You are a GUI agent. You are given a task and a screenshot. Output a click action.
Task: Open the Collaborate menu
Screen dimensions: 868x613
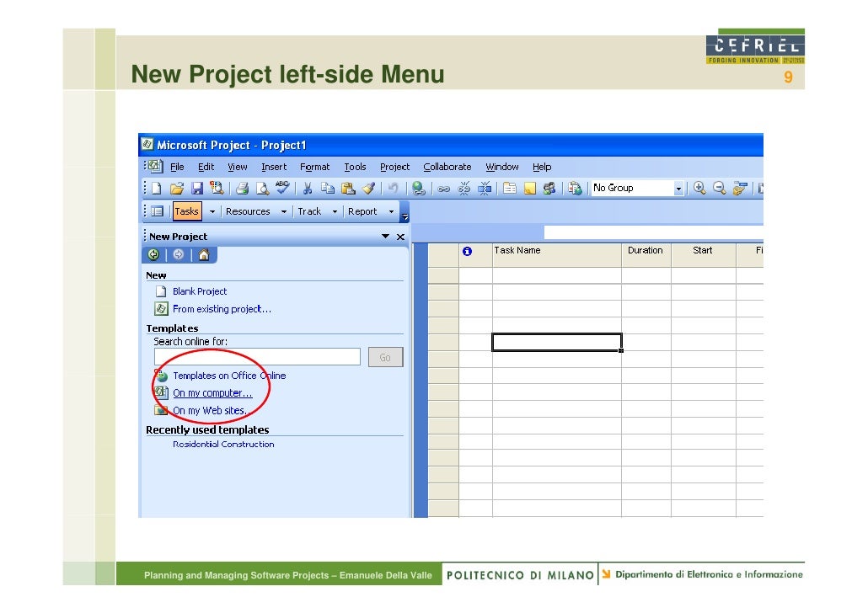(x=447, y=167)
